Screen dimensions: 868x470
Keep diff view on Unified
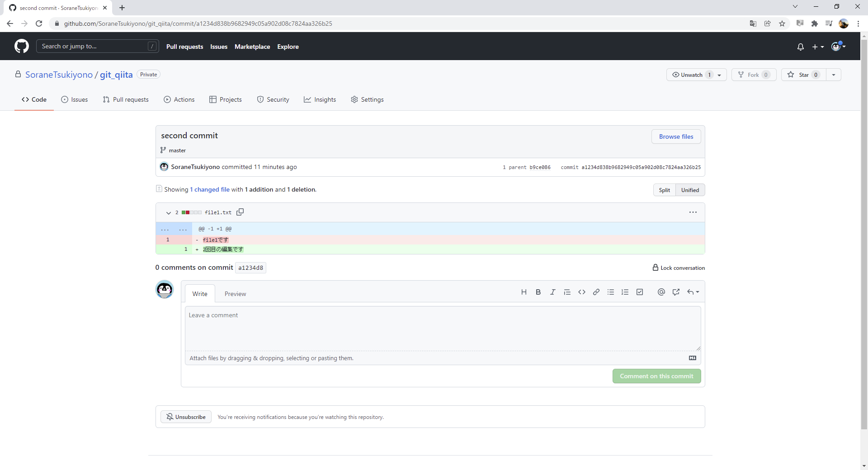point(689,190)
